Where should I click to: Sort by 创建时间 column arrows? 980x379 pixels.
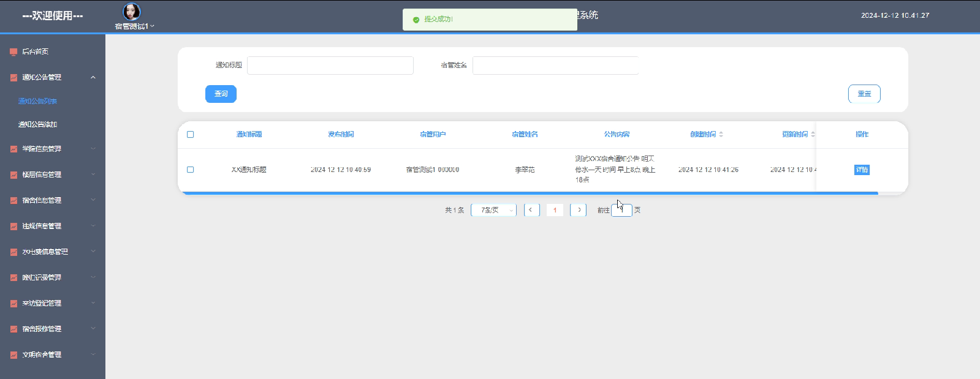tap(721, 134)
